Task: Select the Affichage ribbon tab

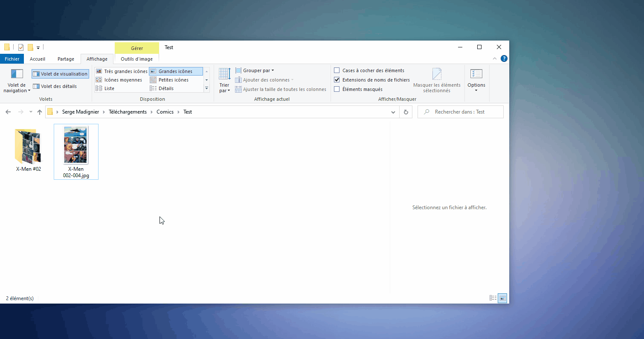Action: pyautogui.click(x=97, y=59)
